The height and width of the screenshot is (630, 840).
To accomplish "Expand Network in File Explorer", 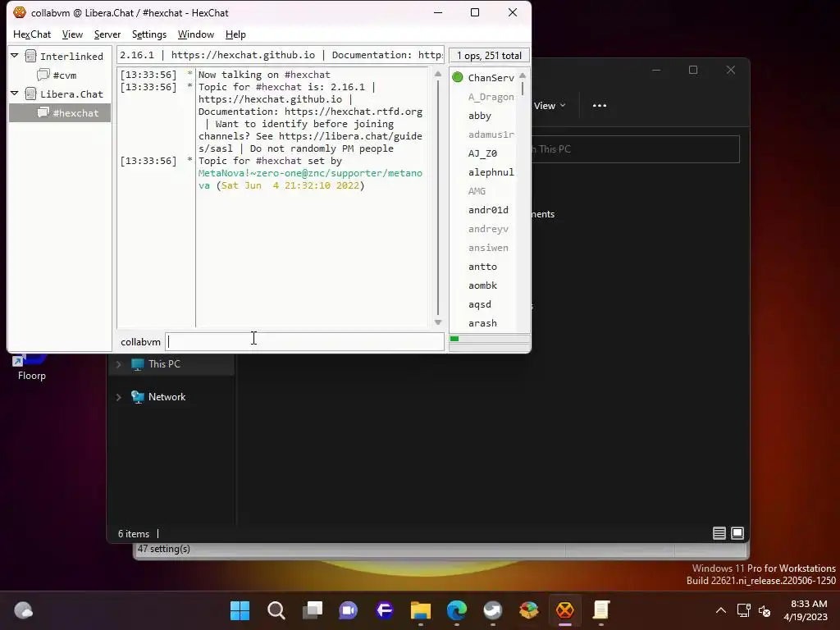I will pos(118,397).
